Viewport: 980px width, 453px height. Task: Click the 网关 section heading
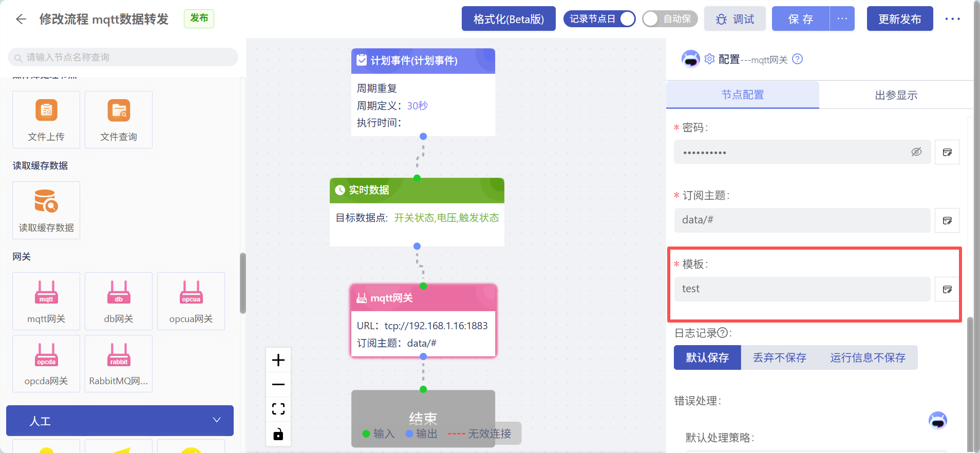[x=22, y=256]
